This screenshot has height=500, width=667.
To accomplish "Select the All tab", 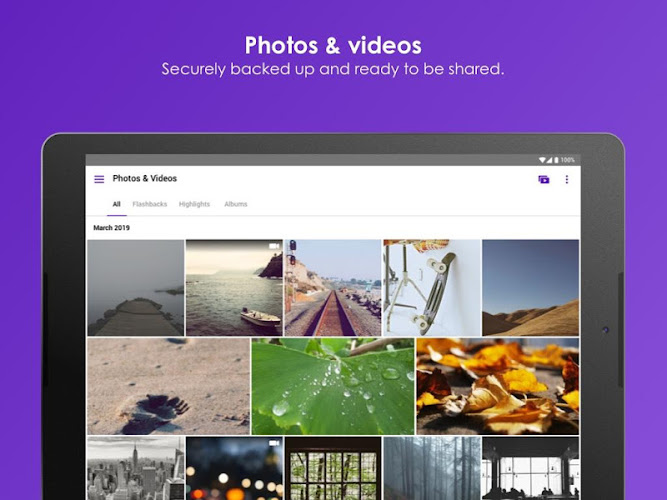I will 117,204.
